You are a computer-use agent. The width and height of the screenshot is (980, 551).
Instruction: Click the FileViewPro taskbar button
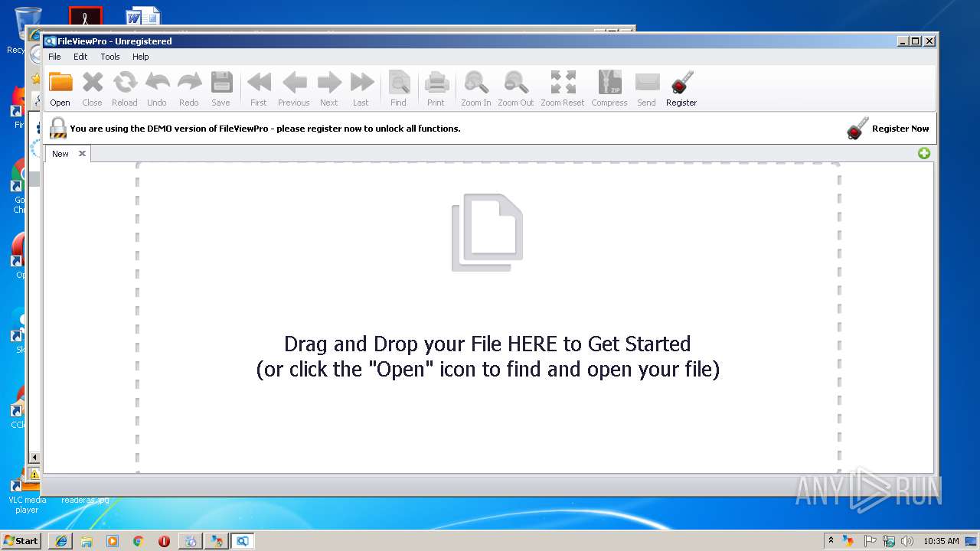pos(242,541)
